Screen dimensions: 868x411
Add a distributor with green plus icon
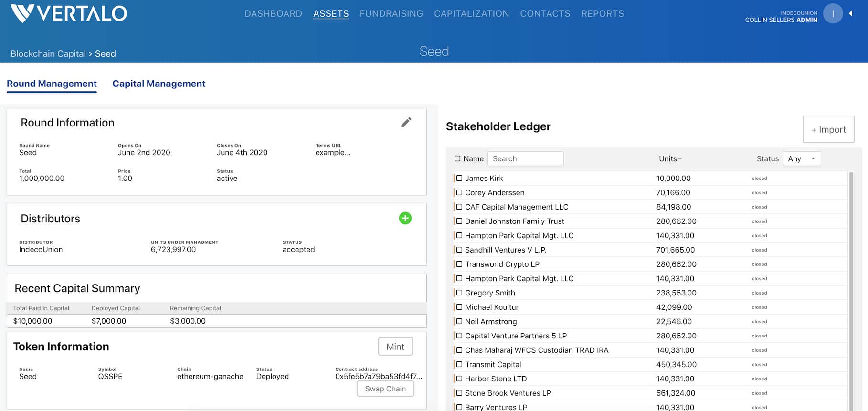coord(405,218)
